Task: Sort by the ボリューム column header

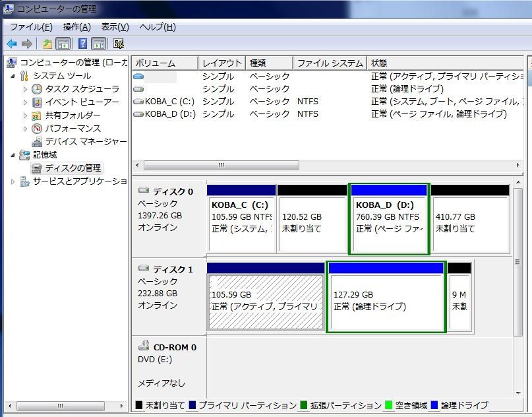Action: tap(165, 63)
